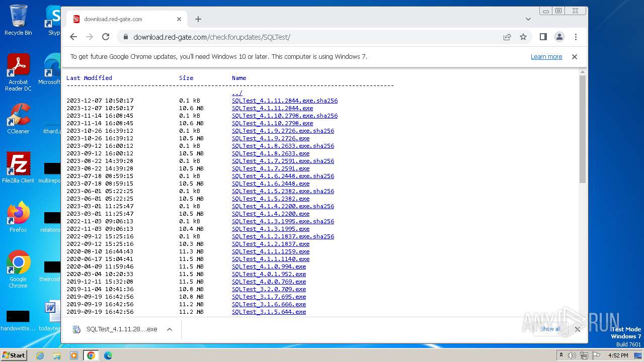Click the Size column header text
This screenshot has height=362, width=644.
[186, 78]
